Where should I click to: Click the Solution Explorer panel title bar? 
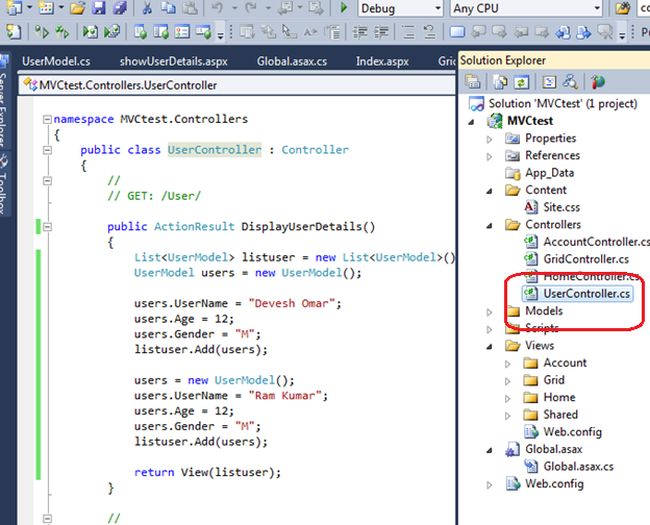554,61
